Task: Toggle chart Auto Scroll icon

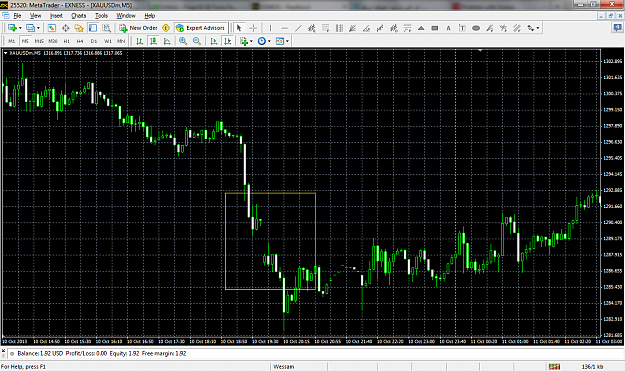Action: (x=214, y=41)
